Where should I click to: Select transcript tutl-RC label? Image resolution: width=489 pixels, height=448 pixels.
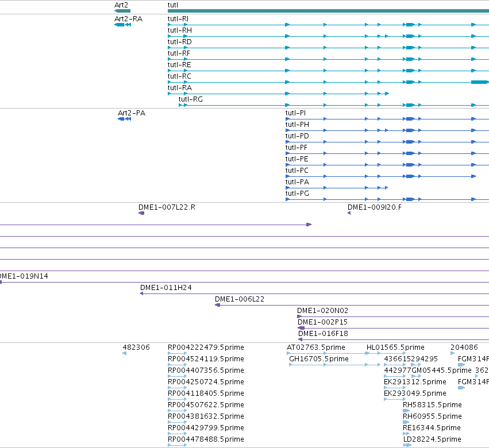pos(179,76)
